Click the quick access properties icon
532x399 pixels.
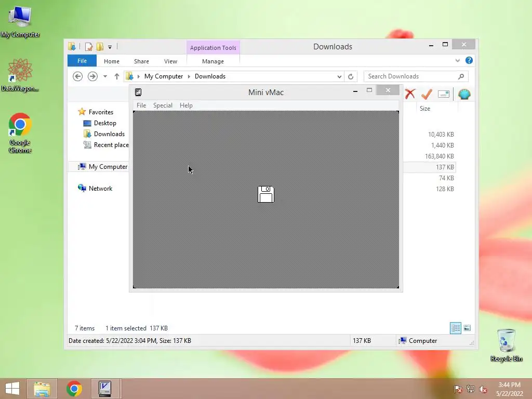pos(88,47)
